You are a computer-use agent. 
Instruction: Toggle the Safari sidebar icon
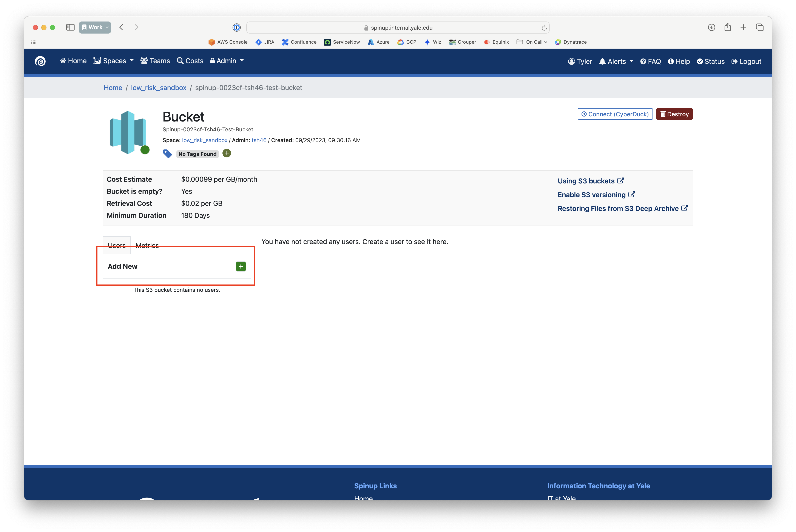[70, 28]
